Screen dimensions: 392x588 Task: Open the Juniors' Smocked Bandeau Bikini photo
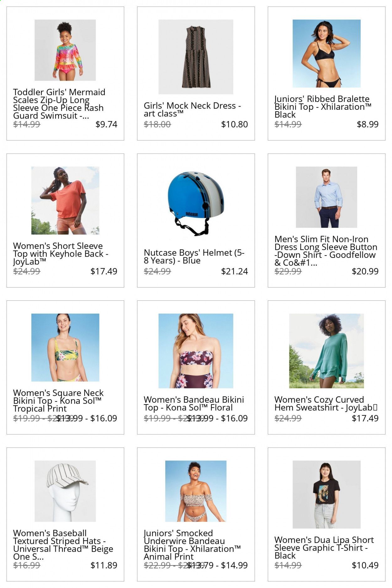(x=196, y=491)
